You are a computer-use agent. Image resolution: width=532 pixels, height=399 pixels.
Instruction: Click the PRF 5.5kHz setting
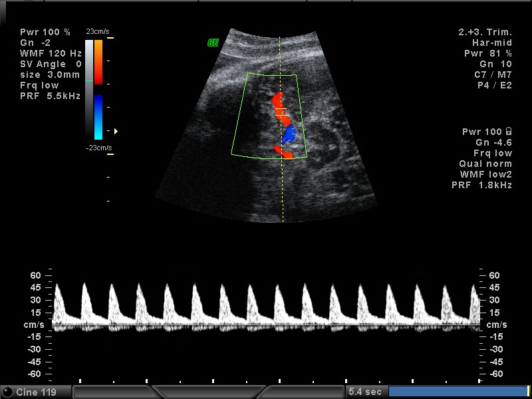[51, 96]
